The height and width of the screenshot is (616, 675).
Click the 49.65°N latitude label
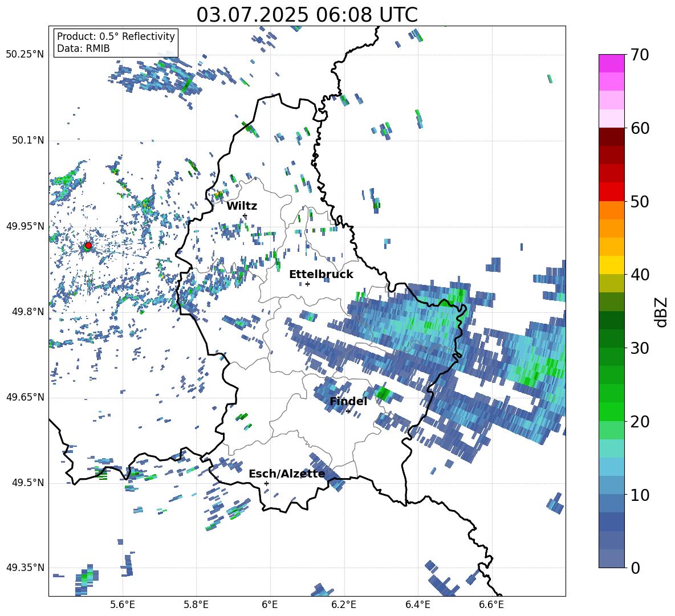coord(25,397)
